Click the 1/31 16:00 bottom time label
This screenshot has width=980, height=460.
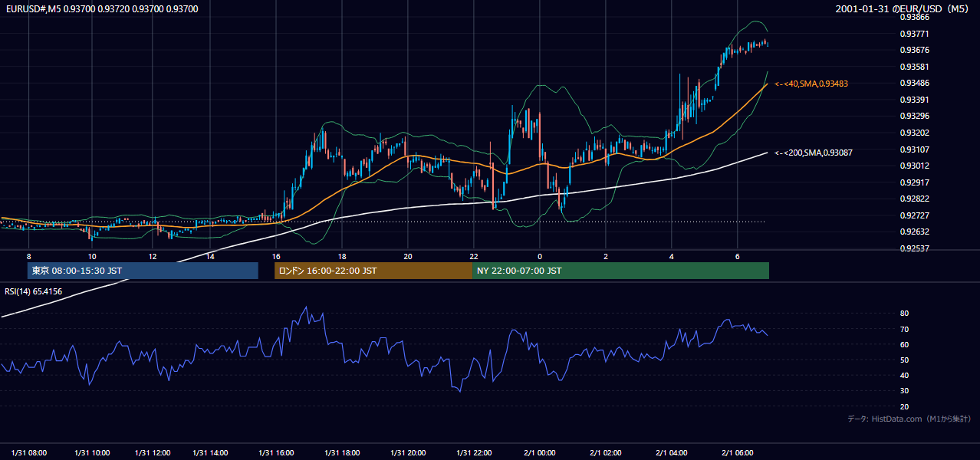278,452
